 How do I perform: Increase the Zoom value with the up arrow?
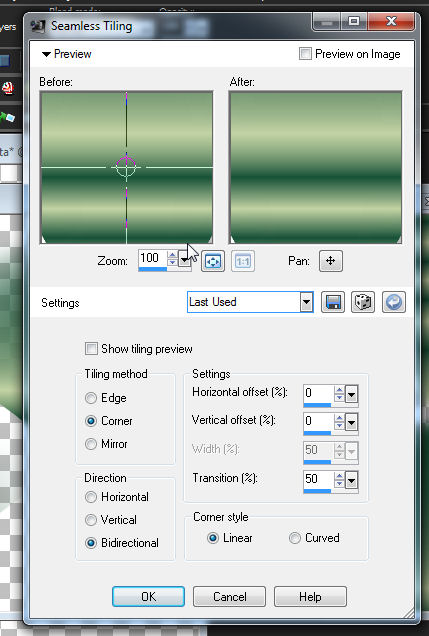pos(172,255)
